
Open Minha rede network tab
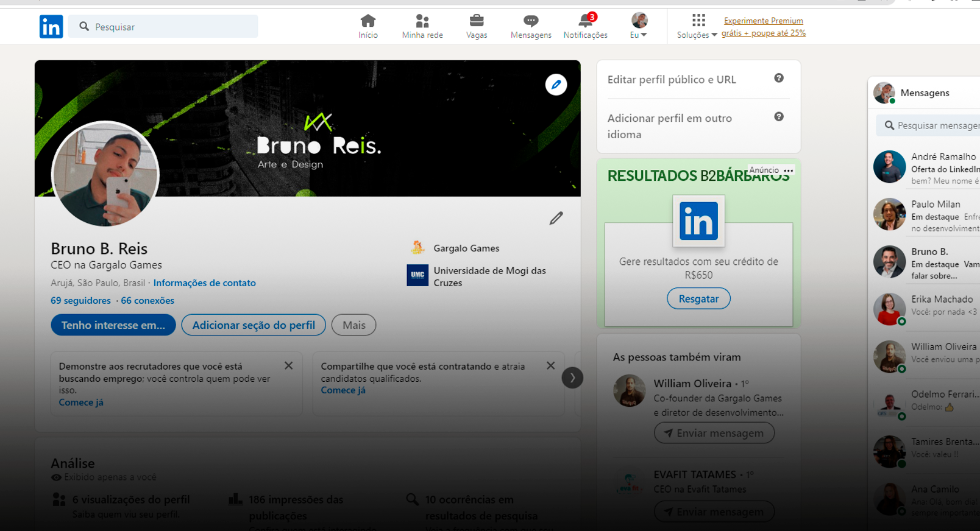pyautogui.click(x=422, y=27)
